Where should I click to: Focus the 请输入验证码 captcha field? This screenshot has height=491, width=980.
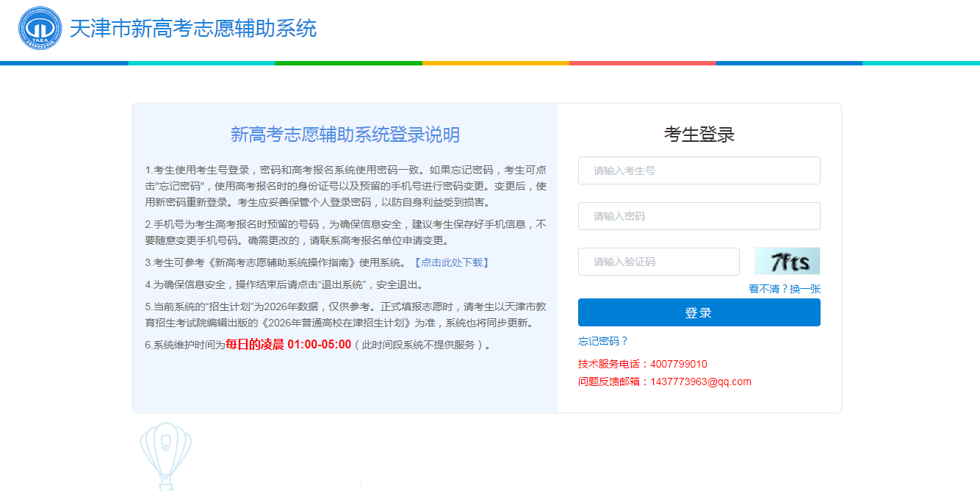658,262
